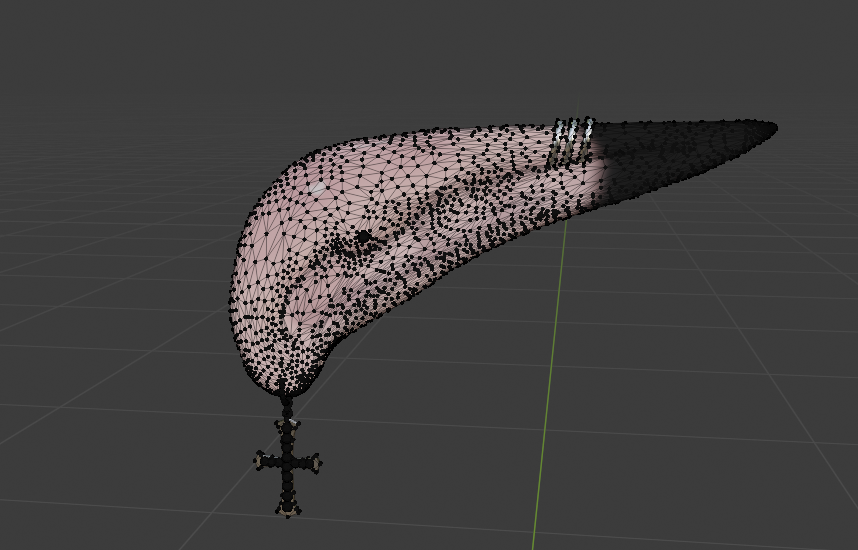Image resolution: width=858 pixels, height=550 pixels.
Task: Click the top of the cross pendant
Action: coord(289,426)
